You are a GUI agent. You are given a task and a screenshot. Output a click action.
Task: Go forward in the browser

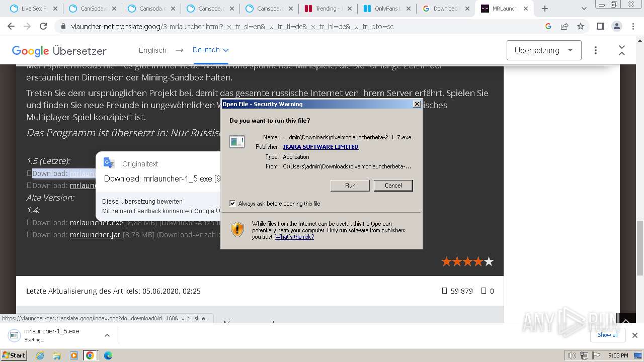click(x=28, y=26)
